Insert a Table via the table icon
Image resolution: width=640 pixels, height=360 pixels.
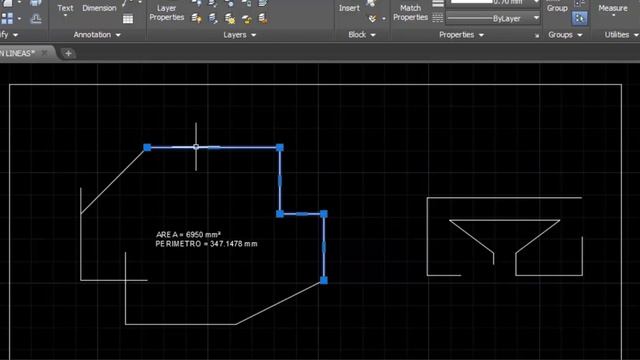[128, 19]
